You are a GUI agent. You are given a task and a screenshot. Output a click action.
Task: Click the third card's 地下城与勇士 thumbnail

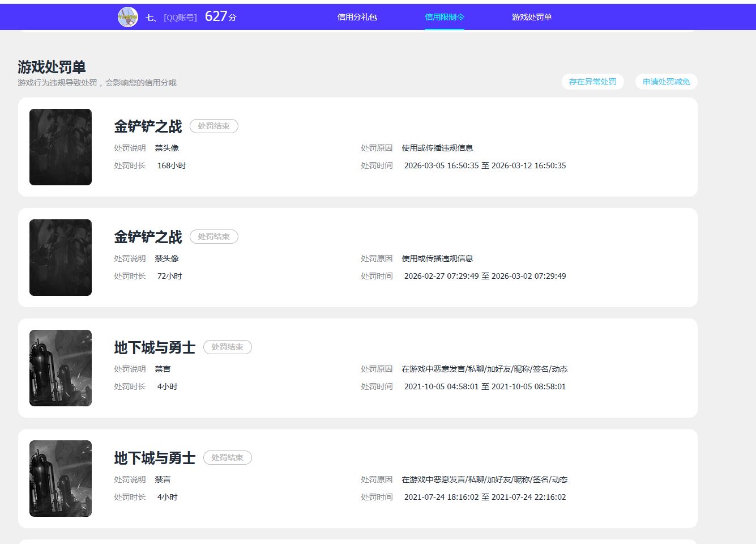coord(60,368)
